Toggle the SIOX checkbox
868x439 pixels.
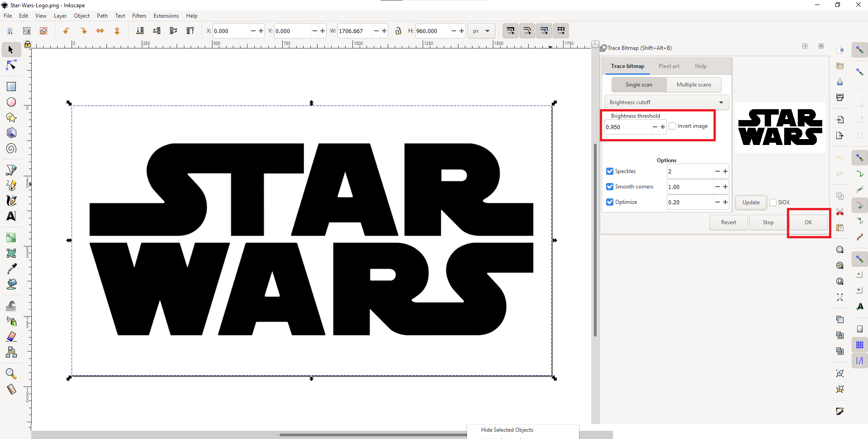tap(773, 203)
